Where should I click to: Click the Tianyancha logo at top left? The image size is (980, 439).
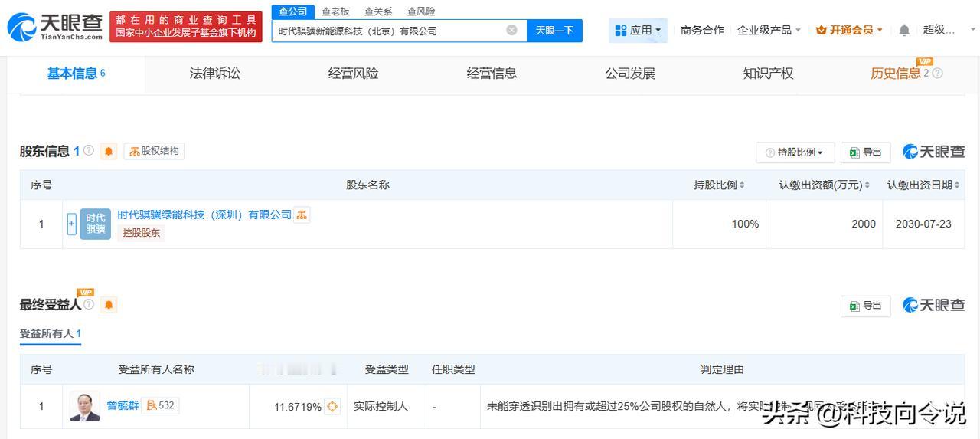pyautogui.click(x=54, y=27)
